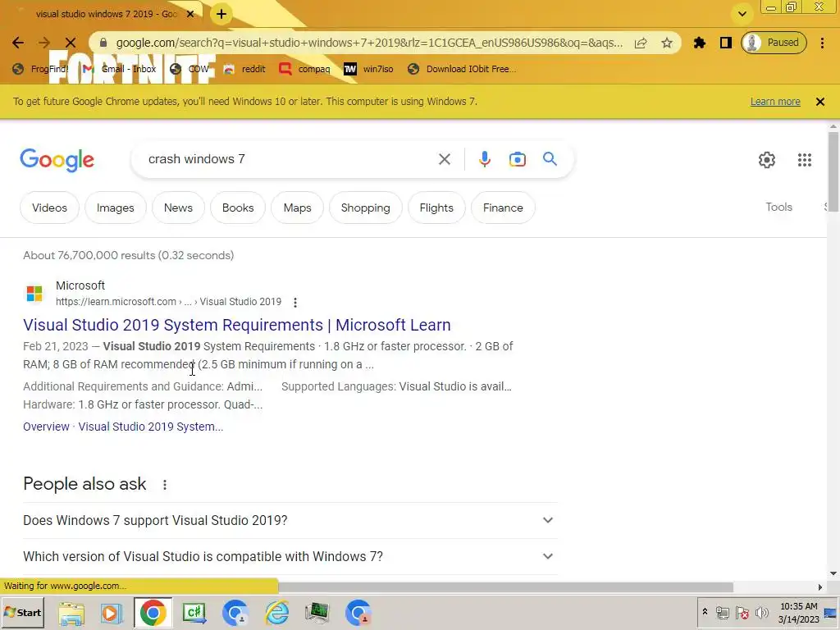Viewport: 840px width, 630px height.
Task: Switch to the Videos filter
Action: pos(49,208)
